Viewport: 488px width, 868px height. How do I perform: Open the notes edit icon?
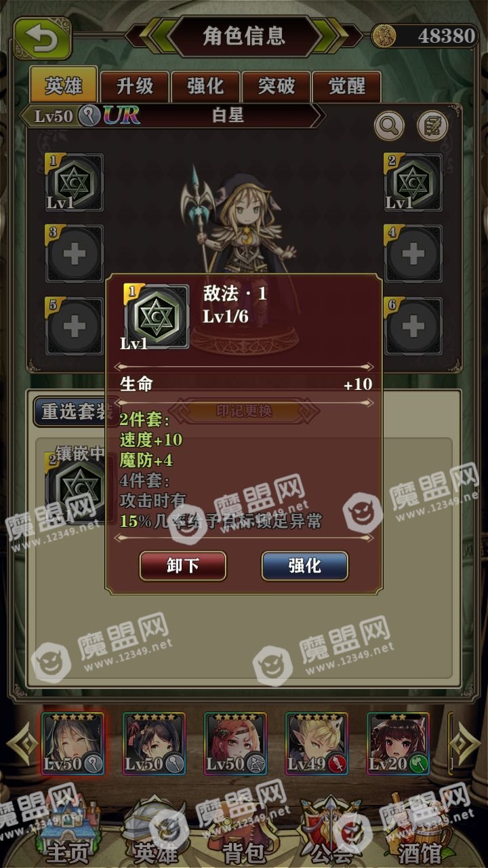432,125
